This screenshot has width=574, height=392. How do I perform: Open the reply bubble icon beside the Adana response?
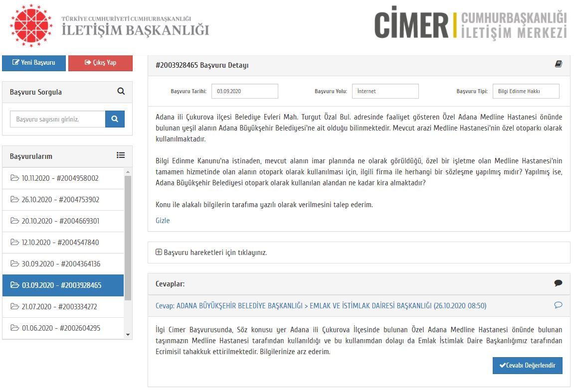pos(559,306)
